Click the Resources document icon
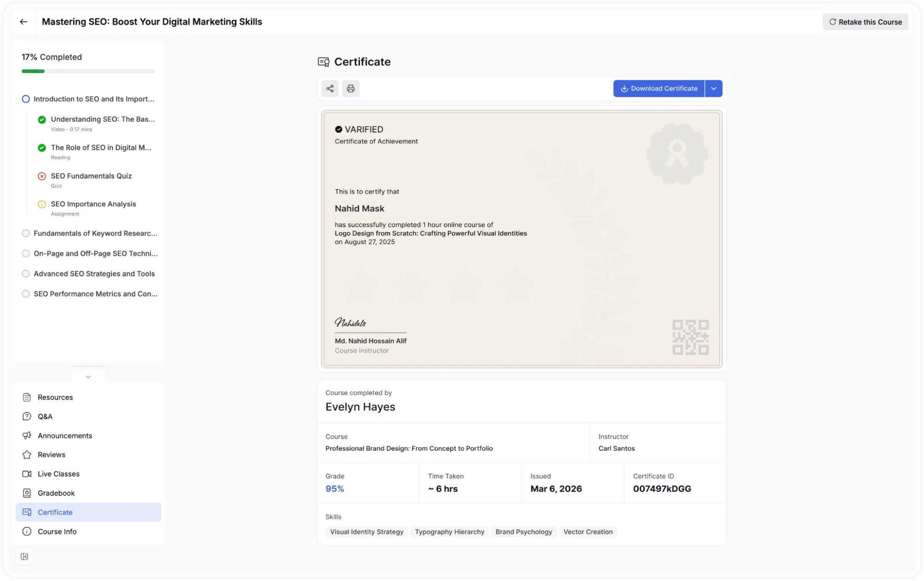 coord(27,397)
